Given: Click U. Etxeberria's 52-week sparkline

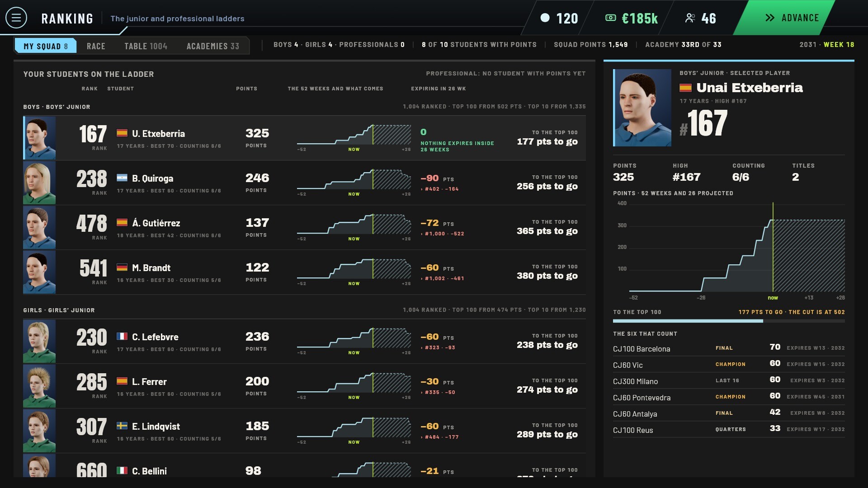Looking at the screenshot, I should [x=354, y=135].
